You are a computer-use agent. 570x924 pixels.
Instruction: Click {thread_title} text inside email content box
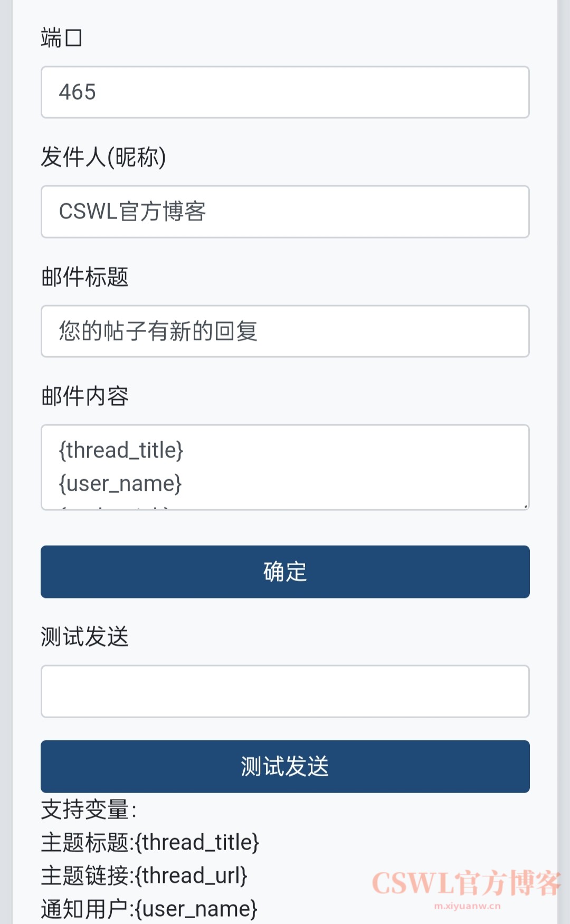(x=121, y=451)
